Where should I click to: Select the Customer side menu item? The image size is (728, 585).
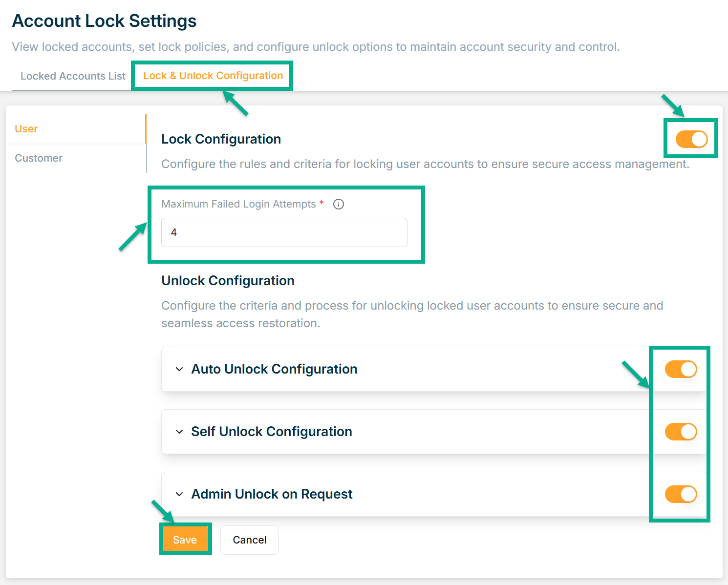[x=39, y=158]
